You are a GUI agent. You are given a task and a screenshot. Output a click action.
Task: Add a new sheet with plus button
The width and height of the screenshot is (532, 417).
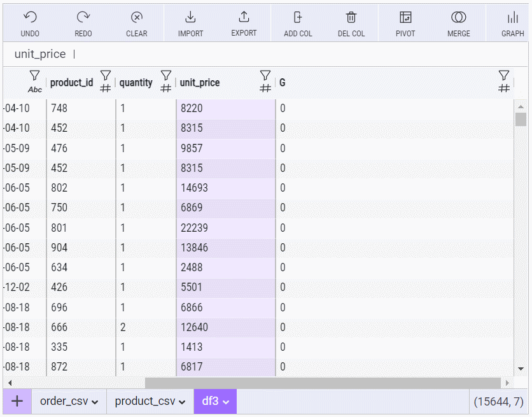[x=17, y=401]
